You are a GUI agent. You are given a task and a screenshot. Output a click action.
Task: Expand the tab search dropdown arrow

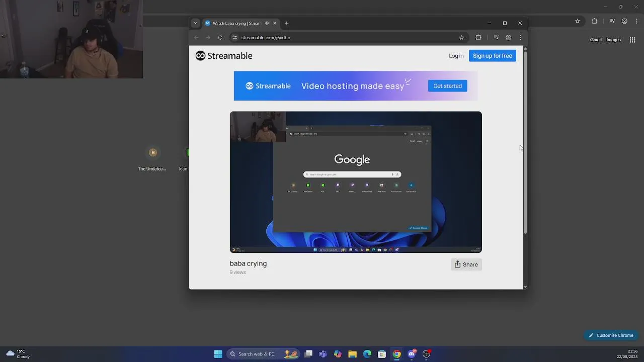tap(195, 23)
